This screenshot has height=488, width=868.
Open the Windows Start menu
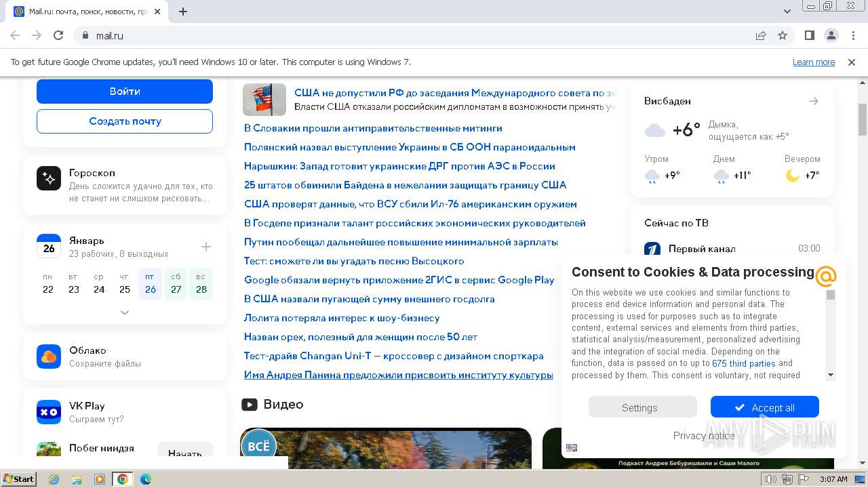(19, 479)
